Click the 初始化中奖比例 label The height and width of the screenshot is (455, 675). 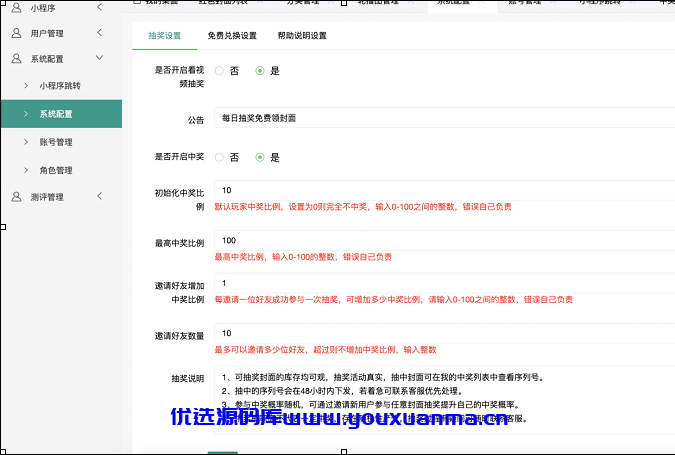tap(179, 200)
